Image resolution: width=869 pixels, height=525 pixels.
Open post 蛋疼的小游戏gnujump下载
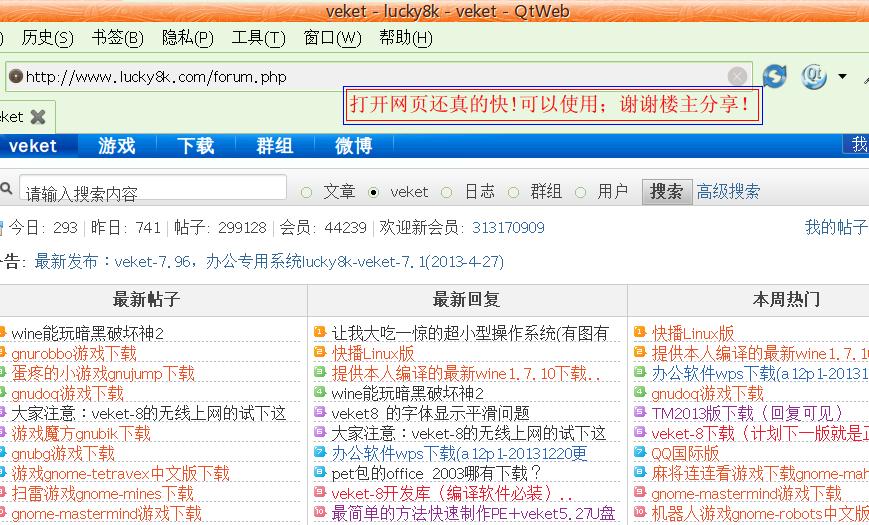(x=103, y=374)
